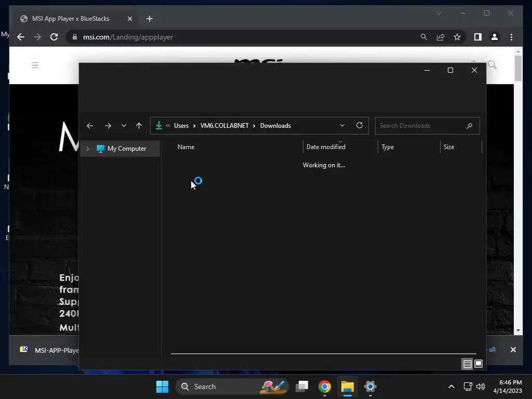Show hidden path segments chevron in address bar
Viewport: 532px width, 399px height.
pyautogui.click(x=168, y=126)
